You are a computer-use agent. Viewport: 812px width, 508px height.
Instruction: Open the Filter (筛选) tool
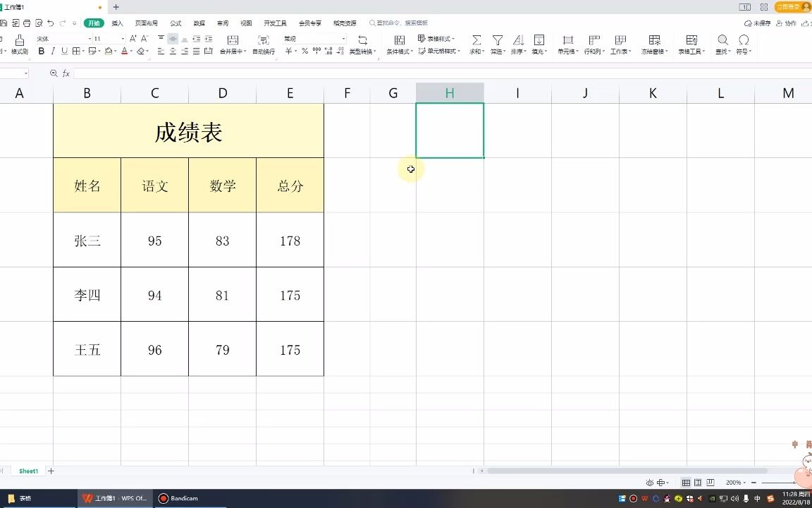[497, 41]
